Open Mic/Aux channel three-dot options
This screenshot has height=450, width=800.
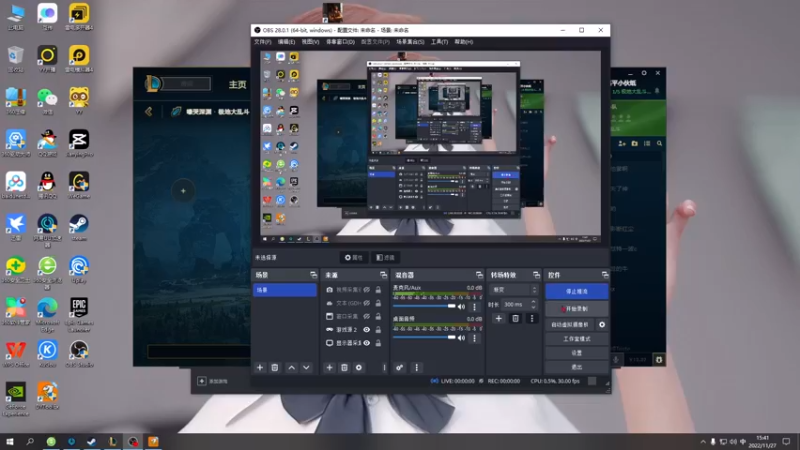pos(474,307)
